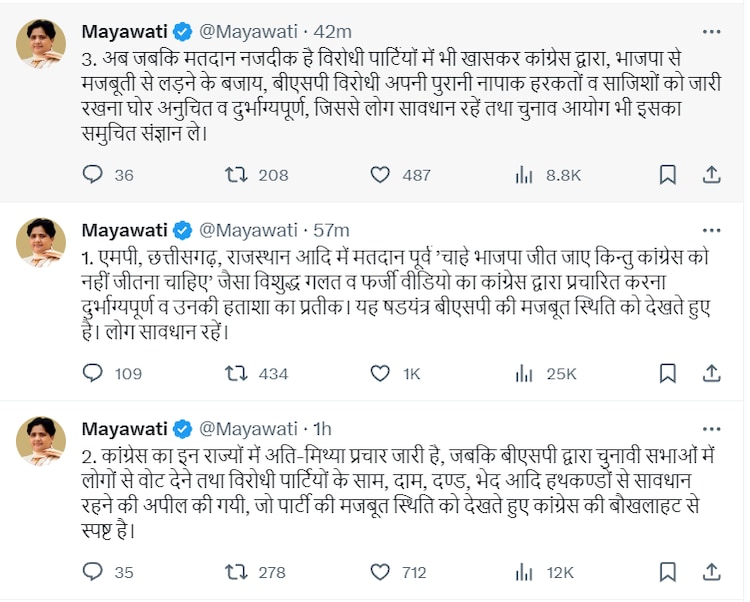Reply to the tweet with 35 replies
Viewport: 750px width, 602px height.
tap(93, 573)
